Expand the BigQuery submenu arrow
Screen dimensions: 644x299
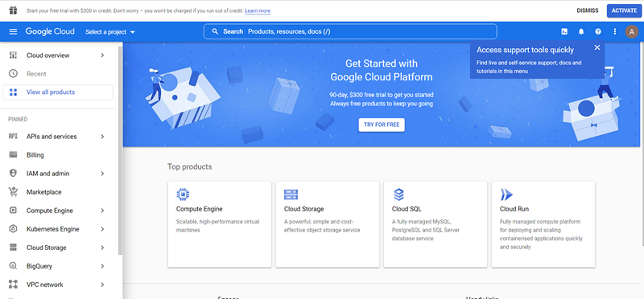tap(102, 266)
